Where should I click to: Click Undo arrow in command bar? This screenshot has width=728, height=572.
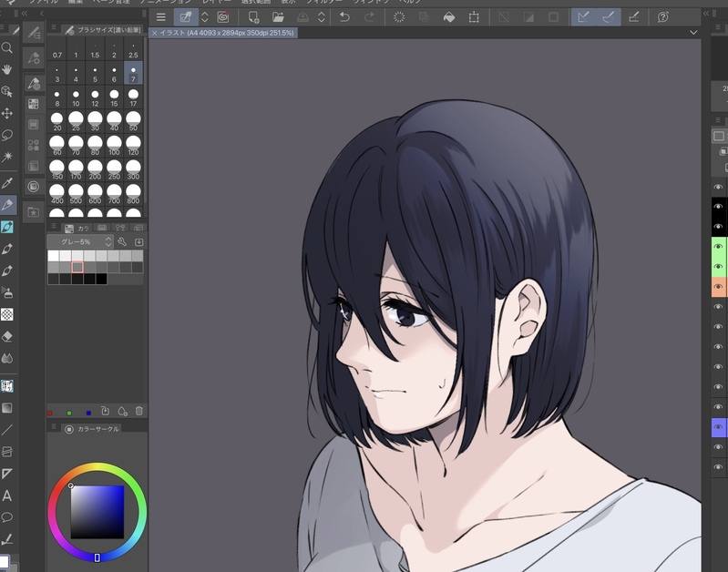(344, 17)
